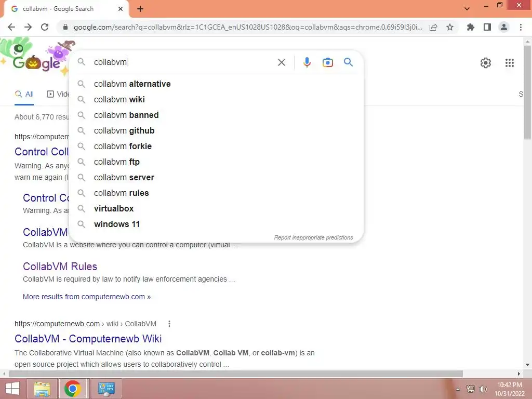Select suggestion collabvm server
This screenshot has height=399, width=532.
tap(217, 178)
